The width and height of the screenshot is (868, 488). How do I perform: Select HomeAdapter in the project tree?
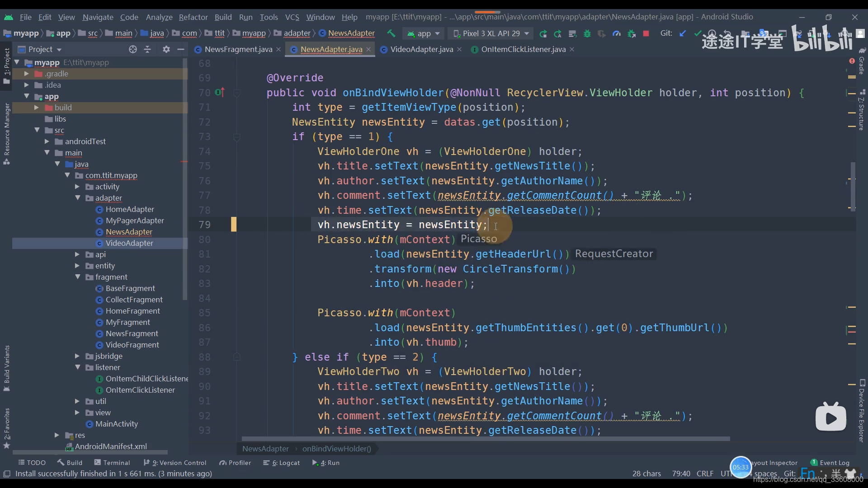130,209
